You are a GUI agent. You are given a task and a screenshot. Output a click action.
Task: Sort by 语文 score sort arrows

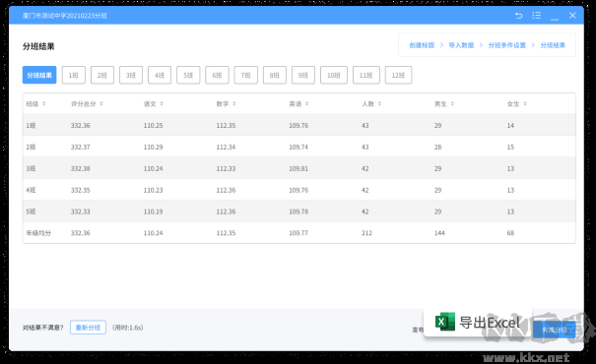[162, 104]
